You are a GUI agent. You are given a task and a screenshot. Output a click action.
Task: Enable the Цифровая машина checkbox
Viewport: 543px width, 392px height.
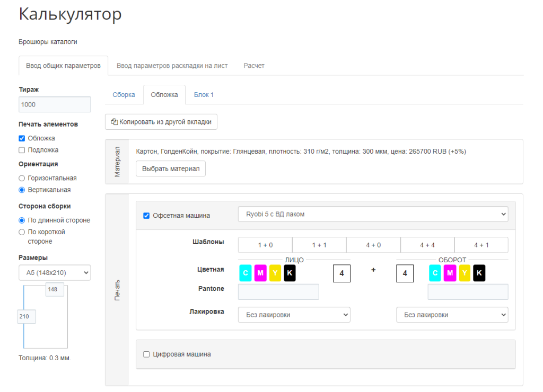tap(146, 354)
